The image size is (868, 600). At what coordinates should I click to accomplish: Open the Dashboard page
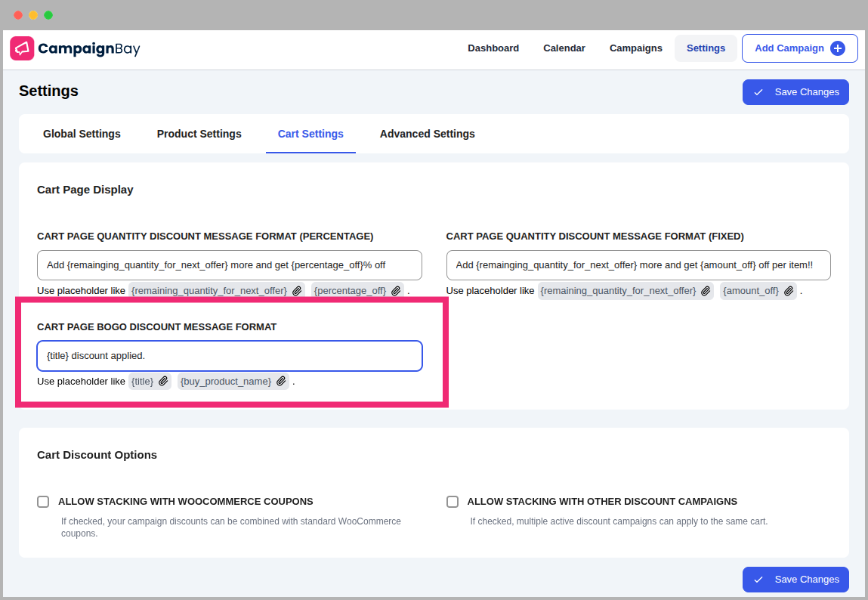click(x=493, y=48)
